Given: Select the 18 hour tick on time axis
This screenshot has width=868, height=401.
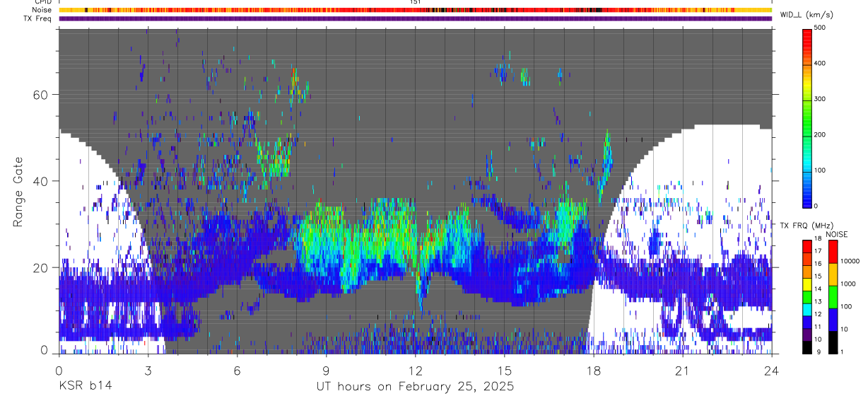Looking at the screenshot, I should pyautogui.click(x=593, y=370).
